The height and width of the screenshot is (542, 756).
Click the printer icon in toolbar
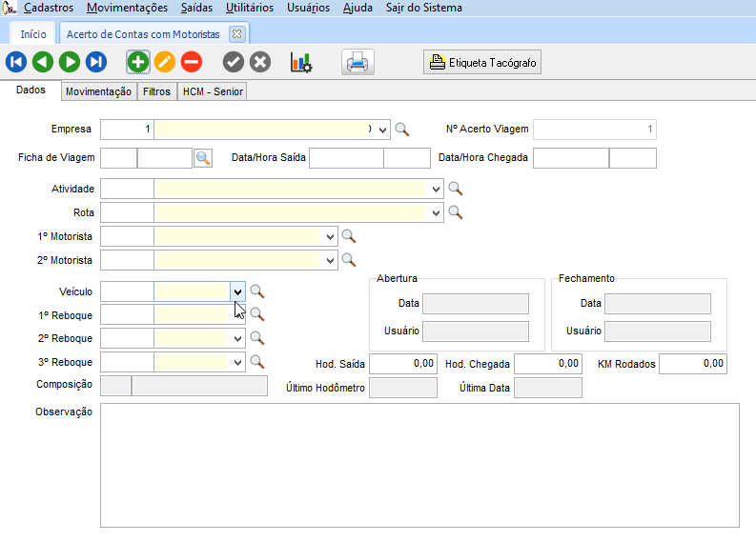click(358, 63)
